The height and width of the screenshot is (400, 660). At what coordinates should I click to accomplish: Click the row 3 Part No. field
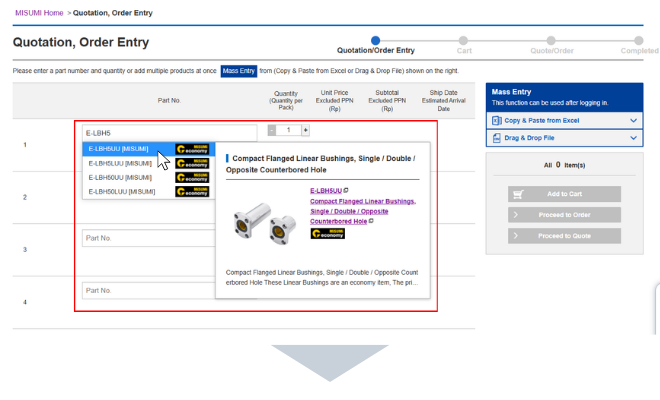149,238
